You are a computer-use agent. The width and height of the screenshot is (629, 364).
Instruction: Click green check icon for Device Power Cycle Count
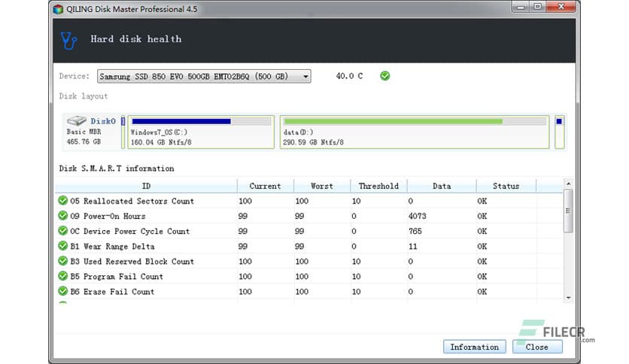click(62, 230)
